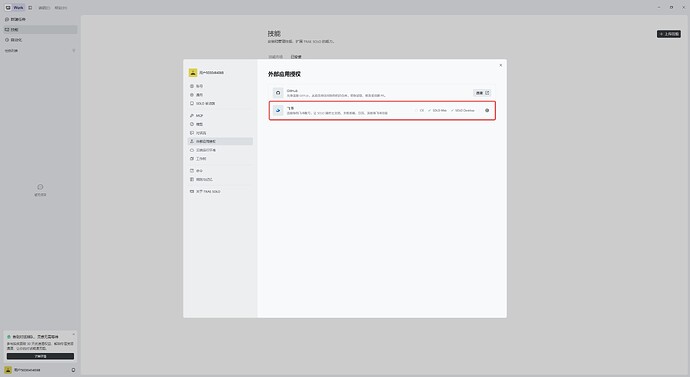The height and width of the screenshot is (377, 690).
Task: Click the dark upload button at top right
Action: pos(669,34)
